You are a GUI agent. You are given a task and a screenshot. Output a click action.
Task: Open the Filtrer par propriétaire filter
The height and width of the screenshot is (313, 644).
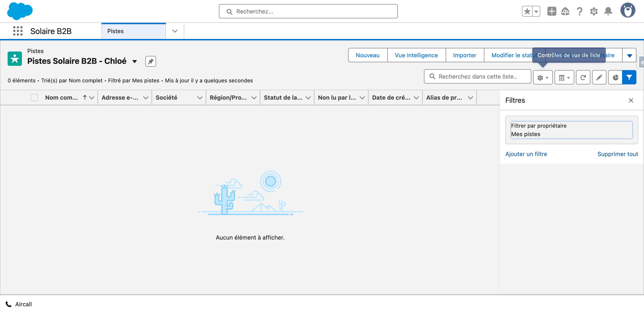click(572, 130)
